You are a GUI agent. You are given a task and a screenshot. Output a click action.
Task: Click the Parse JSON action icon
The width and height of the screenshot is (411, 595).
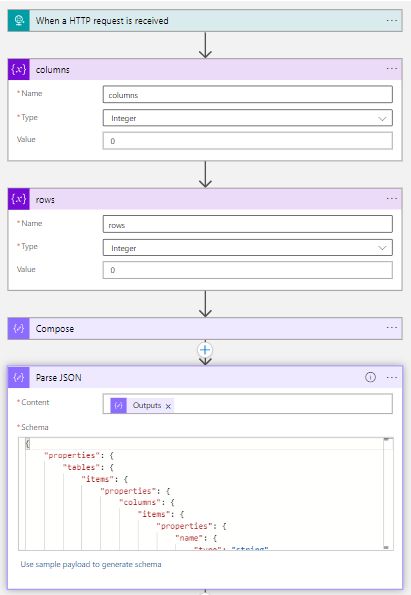click(x=19, y=377)
